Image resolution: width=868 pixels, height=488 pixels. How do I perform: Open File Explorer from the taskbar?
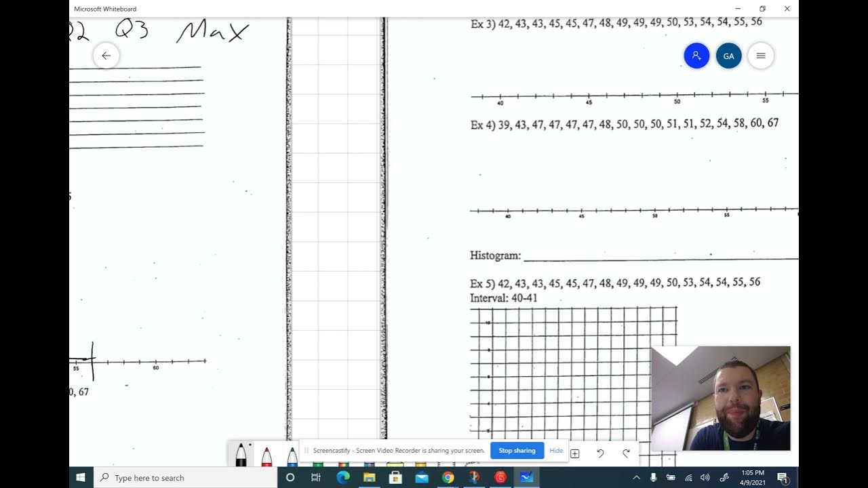point(370,477)
